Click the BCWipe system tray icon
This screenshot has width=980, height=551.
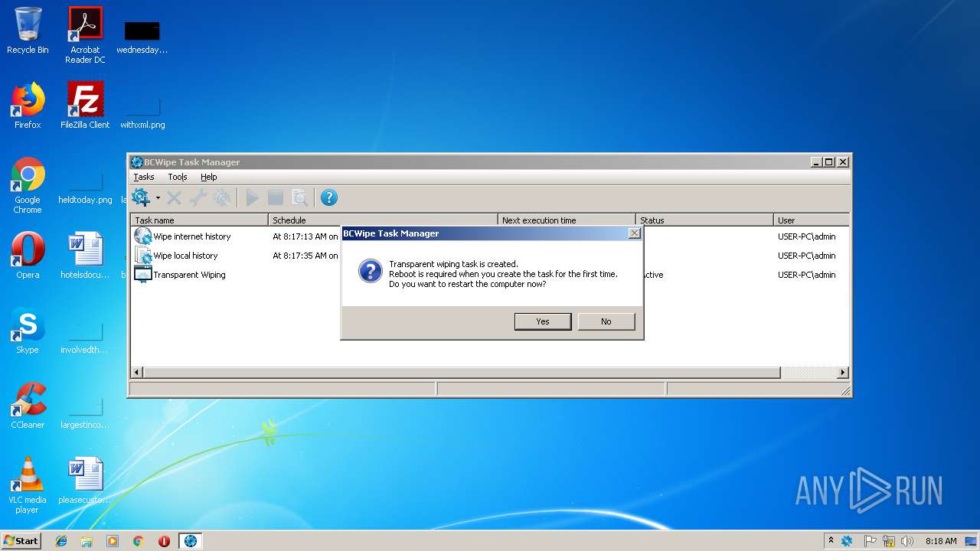tap(847, 541)
